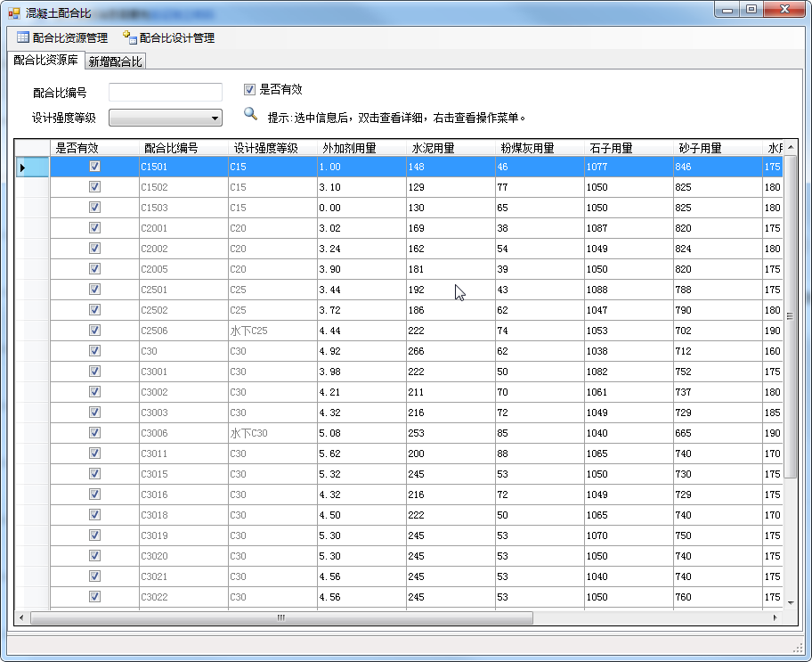The width and height of the screenshot is (812, 662).
Task: Click the app icon in title bar
Action: 13,12
